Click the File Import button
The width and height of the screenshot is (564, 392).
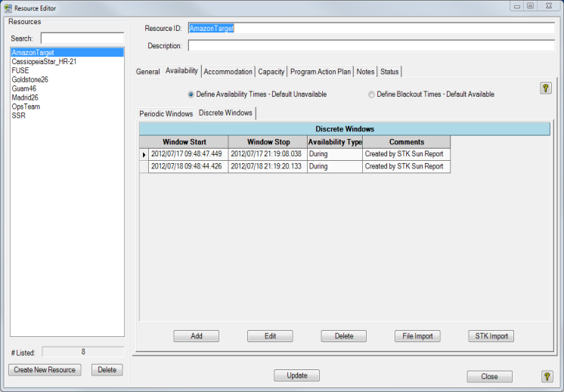pyautogui.click(x=417, y=336)
